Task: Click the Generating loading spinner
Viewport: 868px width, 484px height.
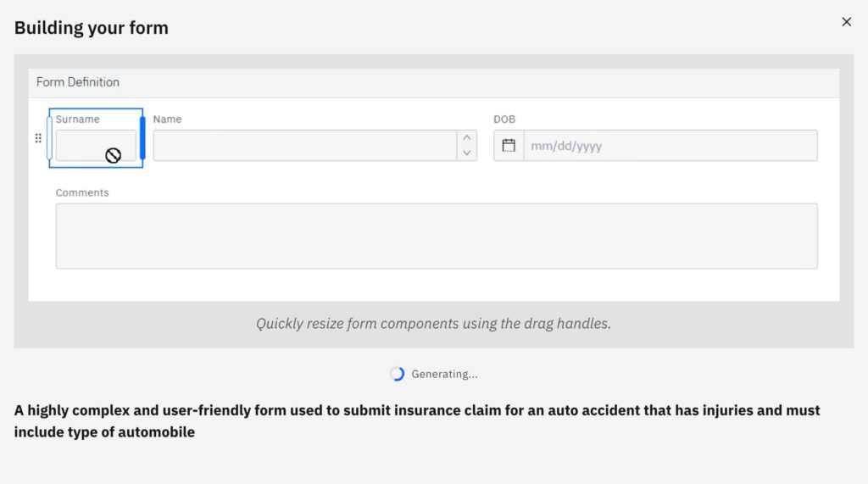Action: [x=397, y=374]
